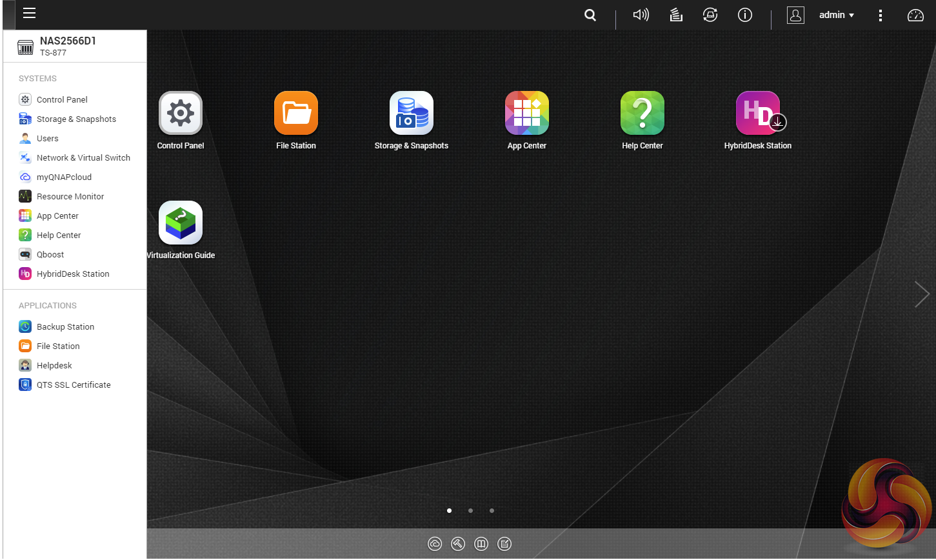Screen dimensions: 936x560
Task: Show background tasks via the stacked layers icon
Action: (x=676, y=15)
